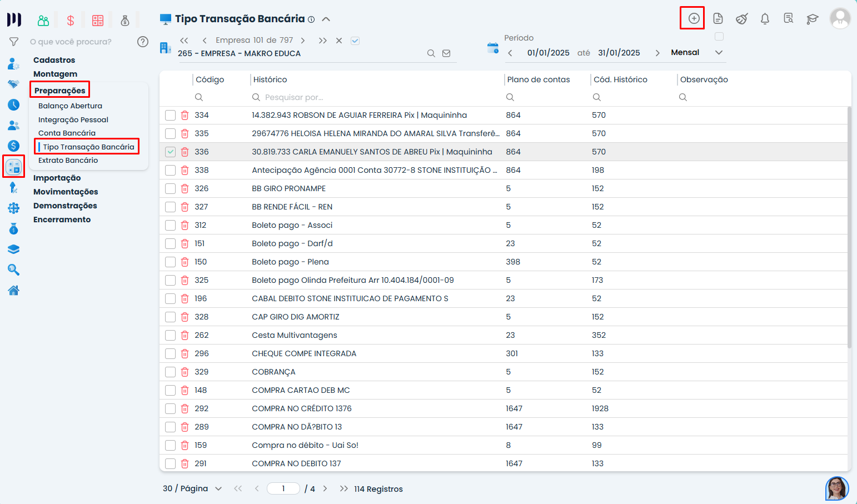Uncheck the selected row 336 checkbox

tap(170, 152)
